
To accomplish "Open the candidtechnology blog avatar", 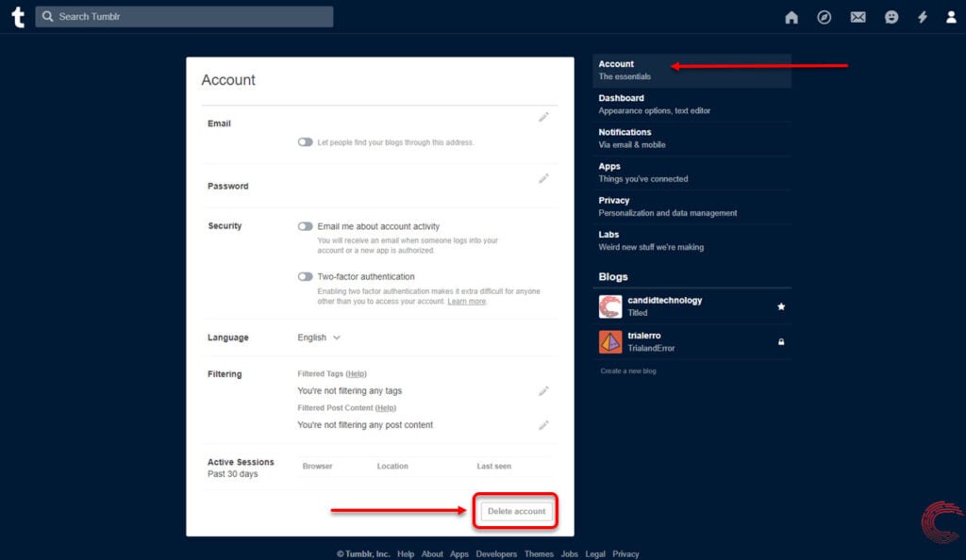I will [610, 306].
